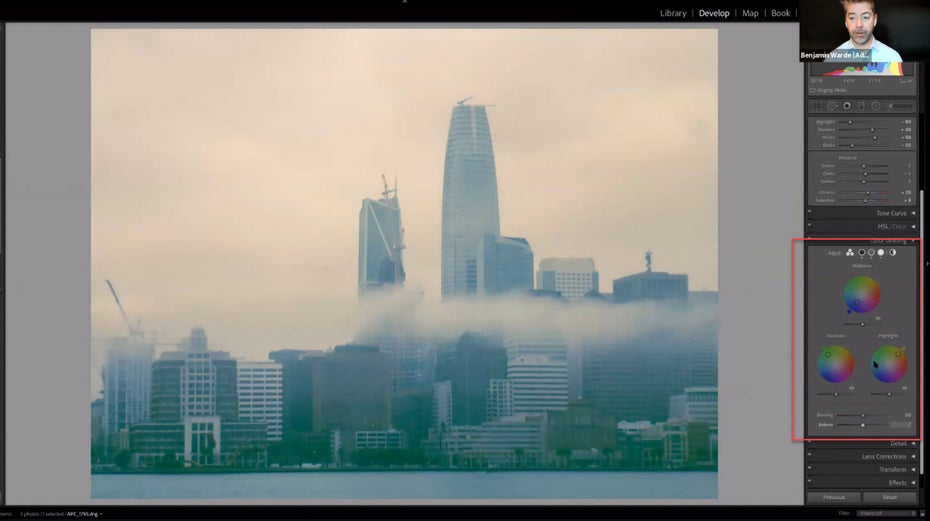Click the Highlights tone slider
The width and height of the screenshot is (930, 521).
click(863, 122)
